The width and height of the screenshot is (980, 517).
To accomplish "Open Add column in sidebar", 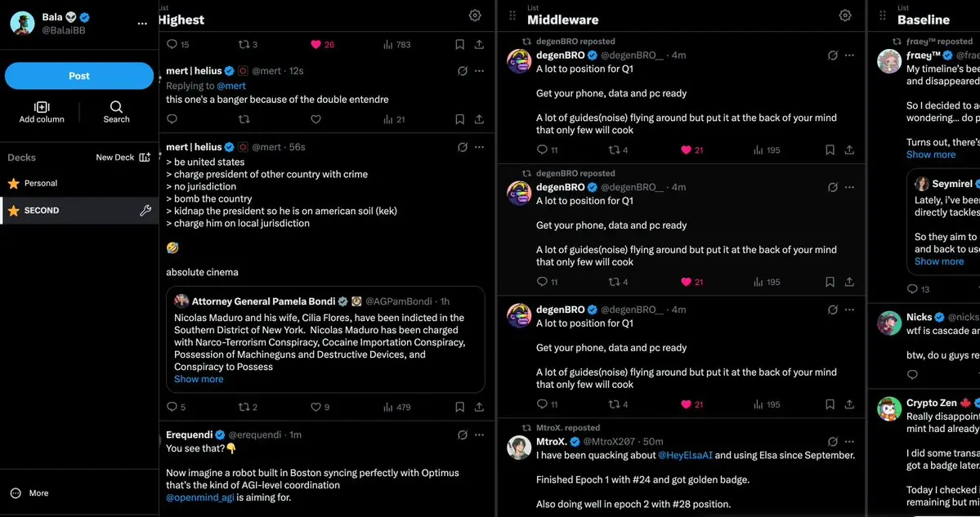I will pyautogui.click(x=42, y=112).
